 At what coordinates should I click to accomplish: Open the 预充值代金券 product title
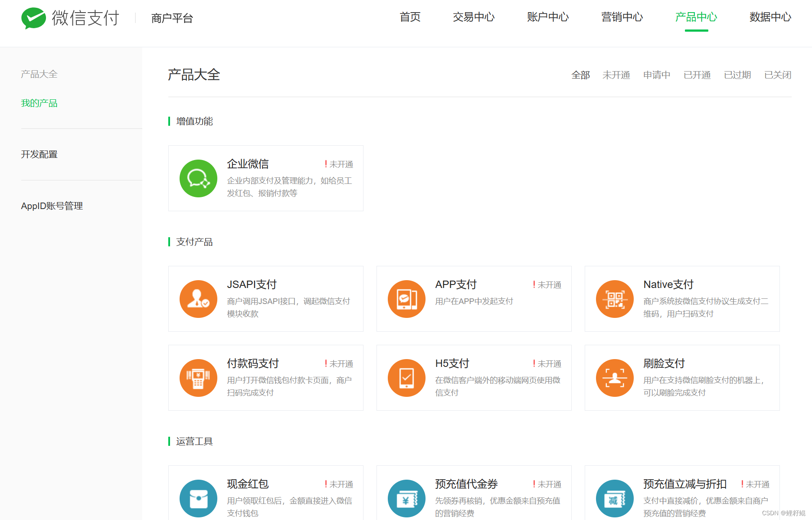click(466, 484)
